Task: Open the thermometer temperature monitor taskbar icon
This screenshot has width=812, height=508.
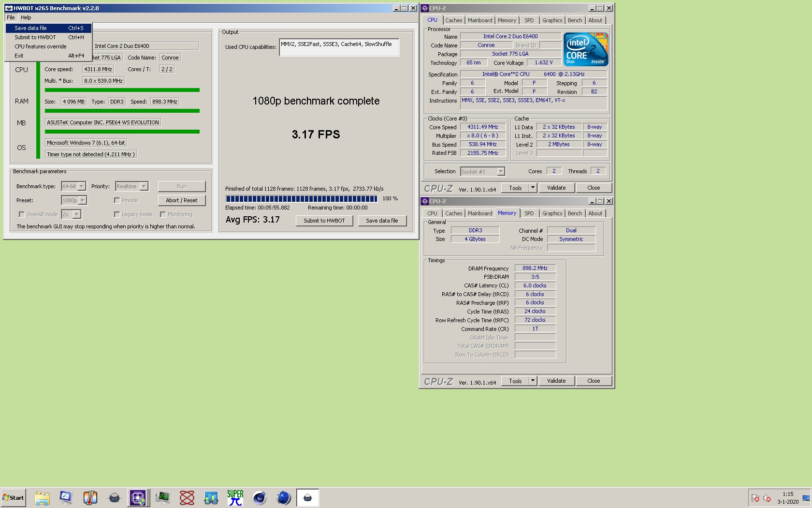Action: [90, 498]
